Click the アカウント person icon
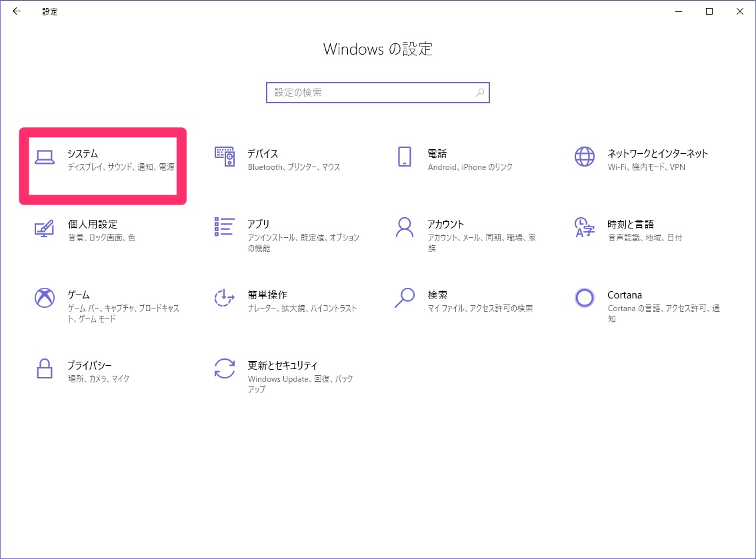Screen dimensions: 756x559 coord(405,227)
